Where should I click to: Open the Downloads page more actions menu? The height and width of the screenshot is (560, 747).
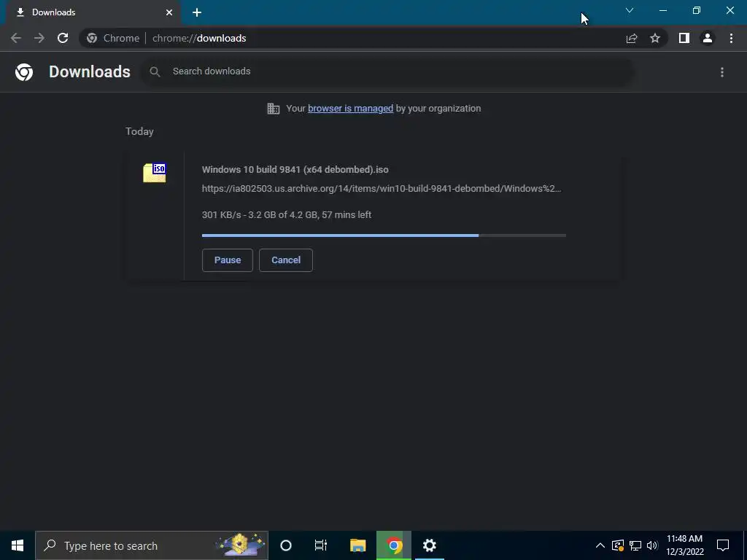722,72
